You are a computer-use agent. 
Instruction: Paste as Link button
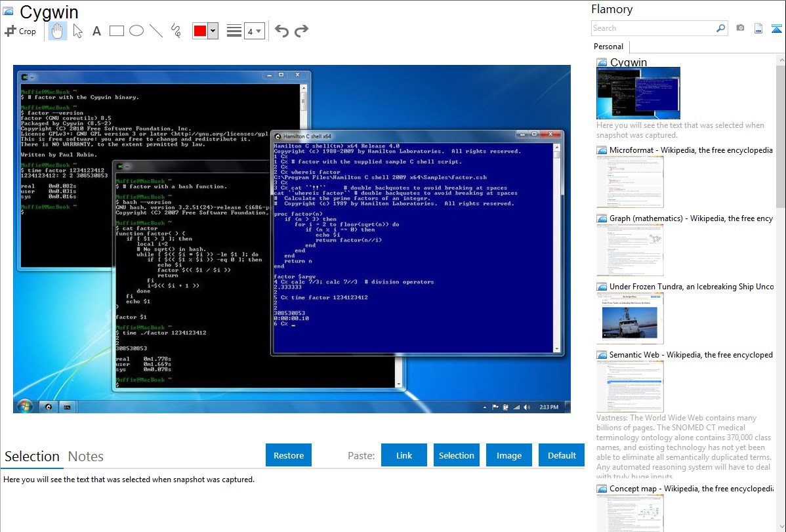[x=404, y=455]
